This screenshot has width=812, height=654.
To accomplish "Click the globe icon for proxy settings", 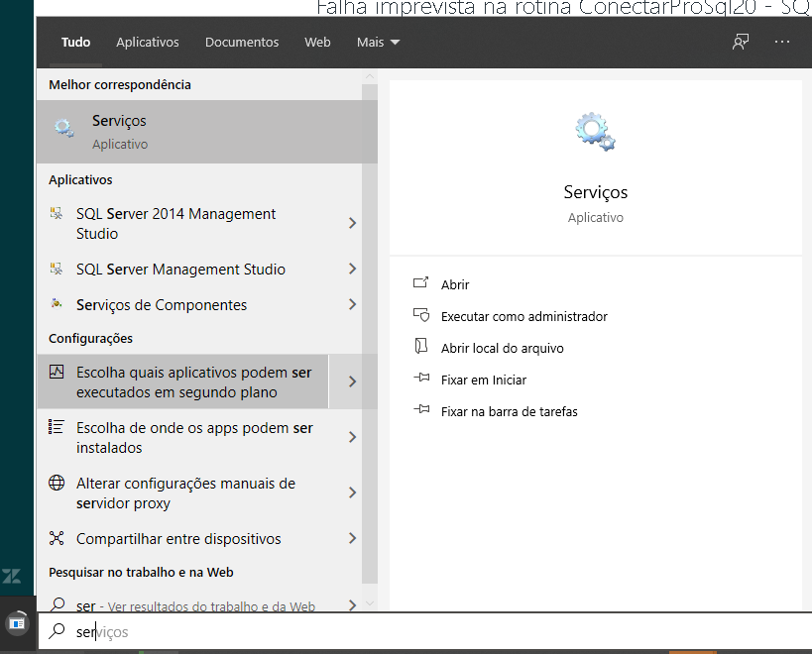I will pyautogui.click(x=57, y=483).
